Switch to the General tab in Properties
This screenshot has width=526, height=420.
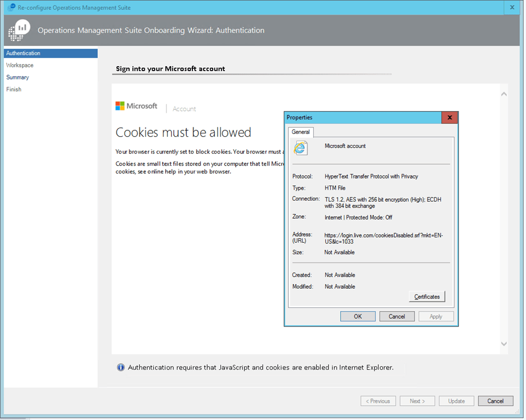point(301,132)
